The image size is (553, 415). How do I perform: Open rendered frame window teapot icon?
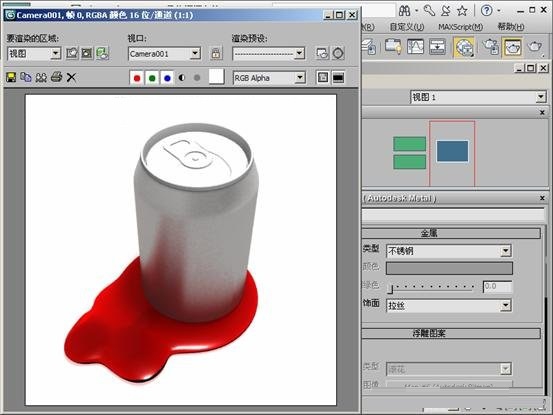pyautogui.click(x=513, y=47)
